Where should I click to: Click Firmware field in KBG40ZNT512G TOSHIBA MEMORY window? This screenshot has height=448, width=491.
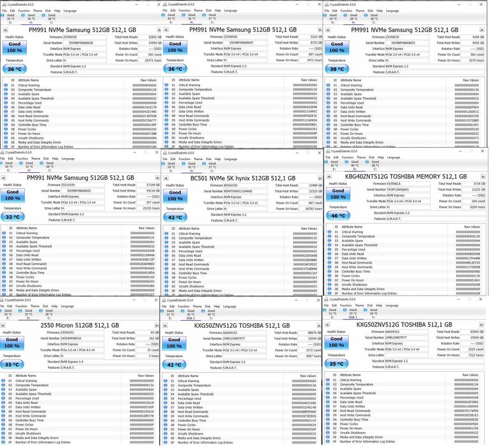pyautogui.click(x=408, y=184)
